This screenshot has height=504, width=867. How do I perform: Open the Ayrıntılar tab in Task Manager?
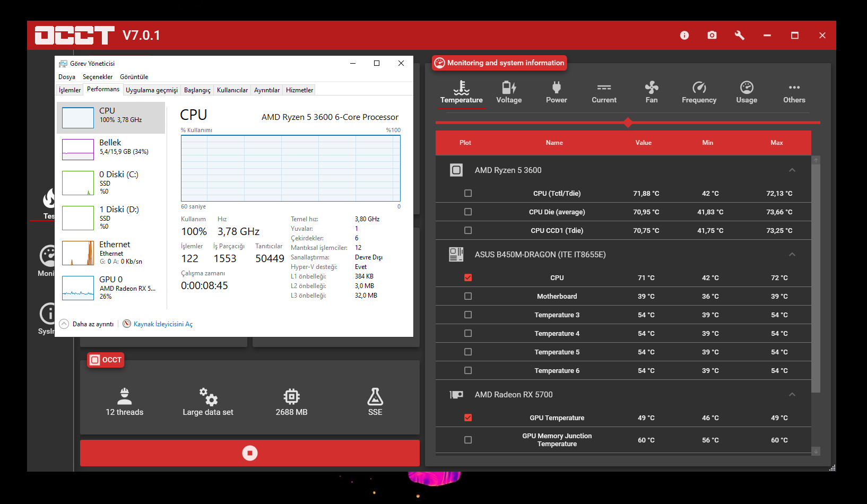coord(267,90)
